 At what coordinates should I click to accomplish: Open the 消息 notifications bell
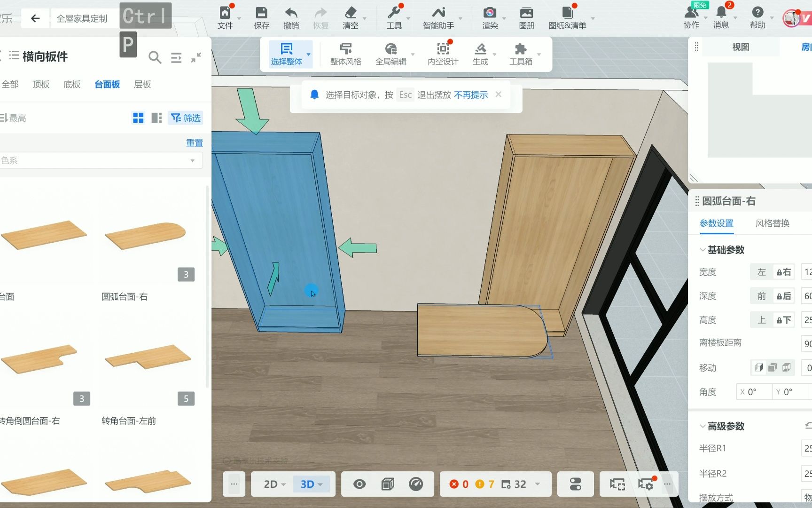(x=721, y=18)
